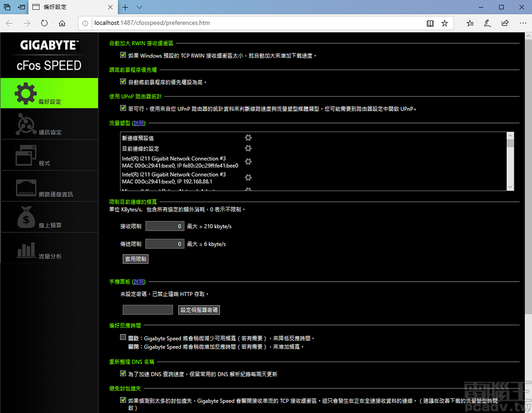Disable the UPnP router statistics option
The image size is (532, 413).
coord(123,109)
